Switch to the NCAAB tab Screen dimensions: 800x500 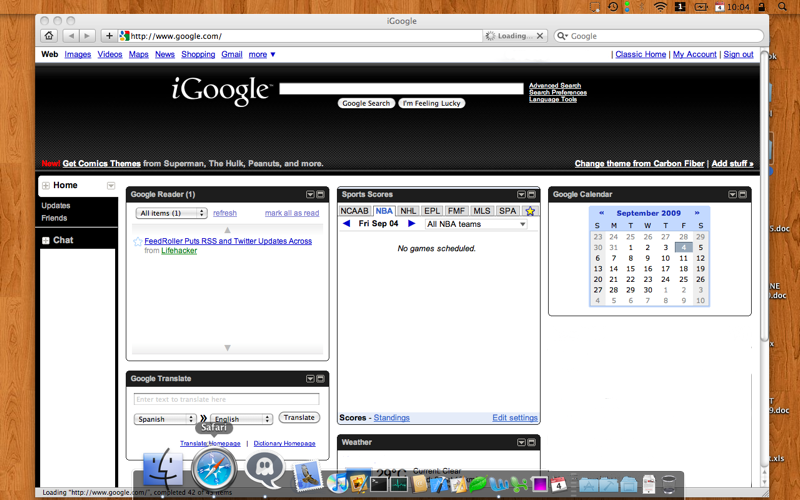click(354, 211)
